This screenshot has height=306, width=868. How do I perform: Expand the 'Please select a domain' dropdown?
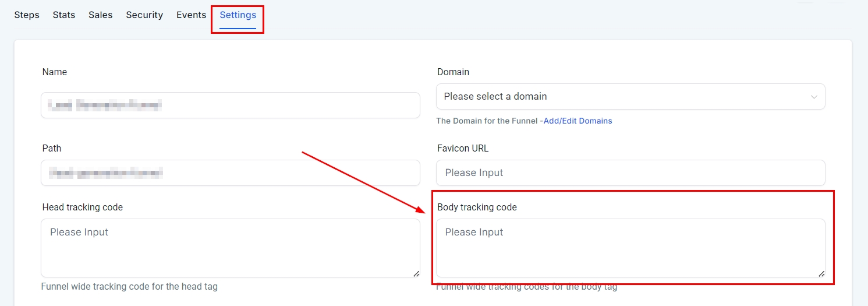[630, 97]
